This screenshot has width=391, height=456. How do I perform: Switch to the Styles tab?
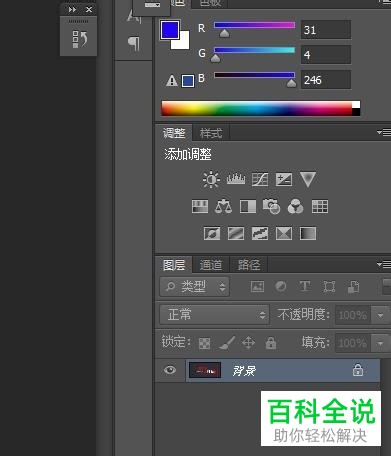(211, 133)
